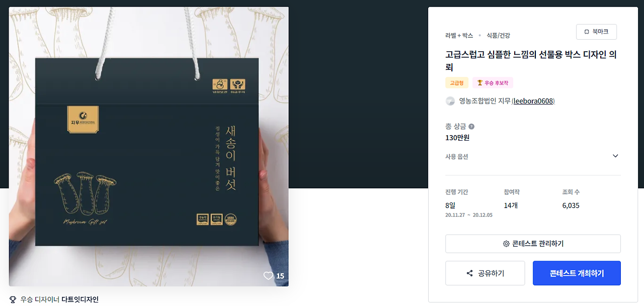Screen dimensions: 644x306
Task: Toggle the 북마크 bookmark button
Action: tap(596, 32)
